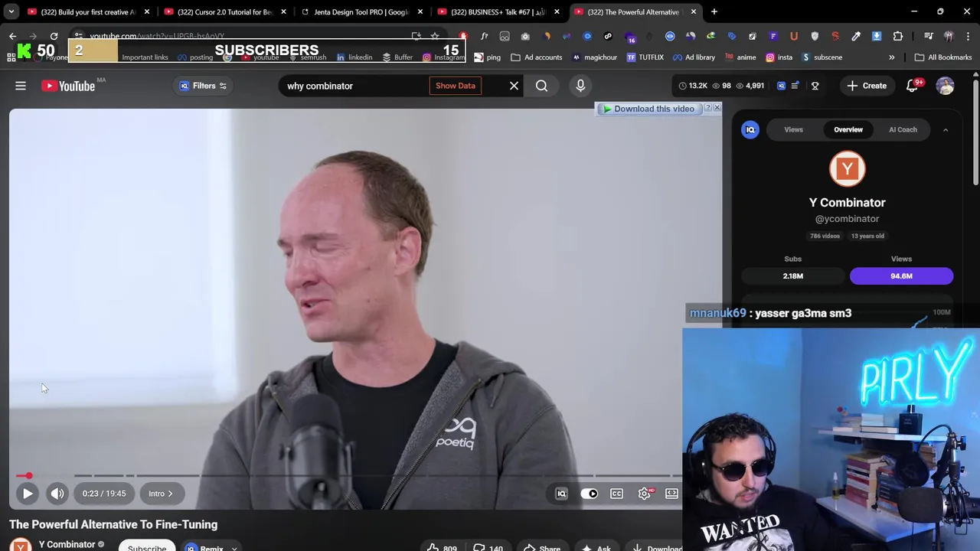The height and width of the screenshot is (551, 980).
Task: Open the browser downloads icon
Action: pos(877,36)
